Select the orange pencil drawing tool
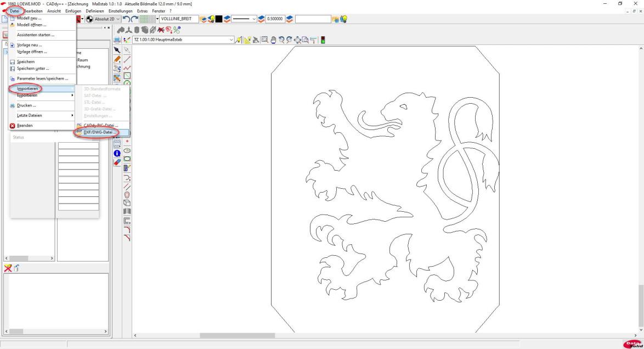This screenshot has width=644, height=349. 117,59
